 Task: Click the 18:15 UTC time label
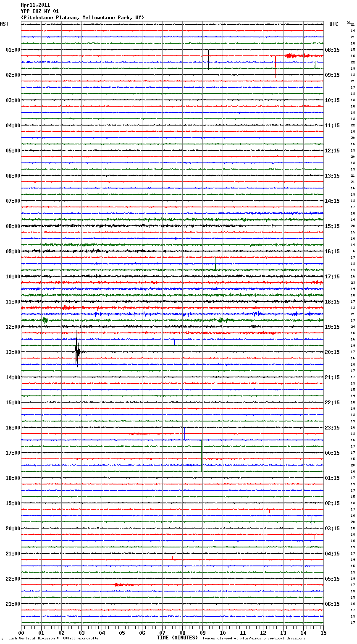coord(332,302)
